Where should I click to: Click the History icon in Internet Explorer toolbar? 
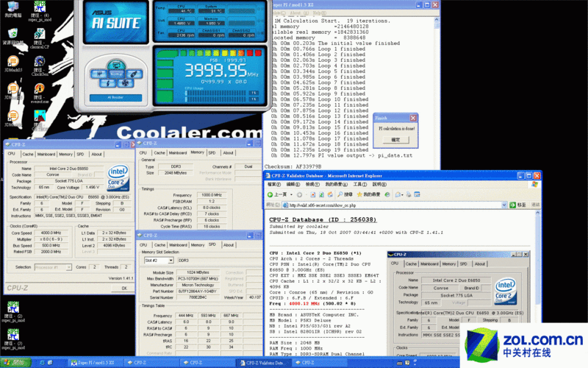point(387,194)
